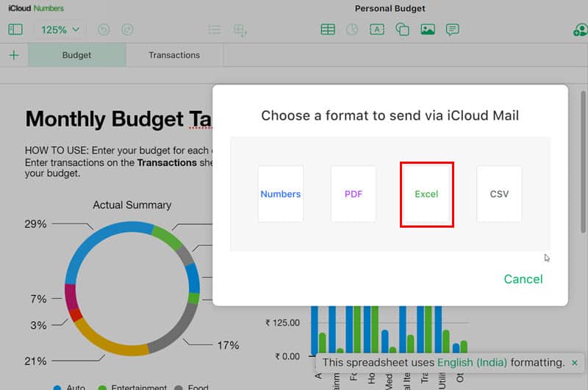Click the ₹ 125.00 axis value
Viewport: 588px width, 390px height.
click(x=283, y=323)
